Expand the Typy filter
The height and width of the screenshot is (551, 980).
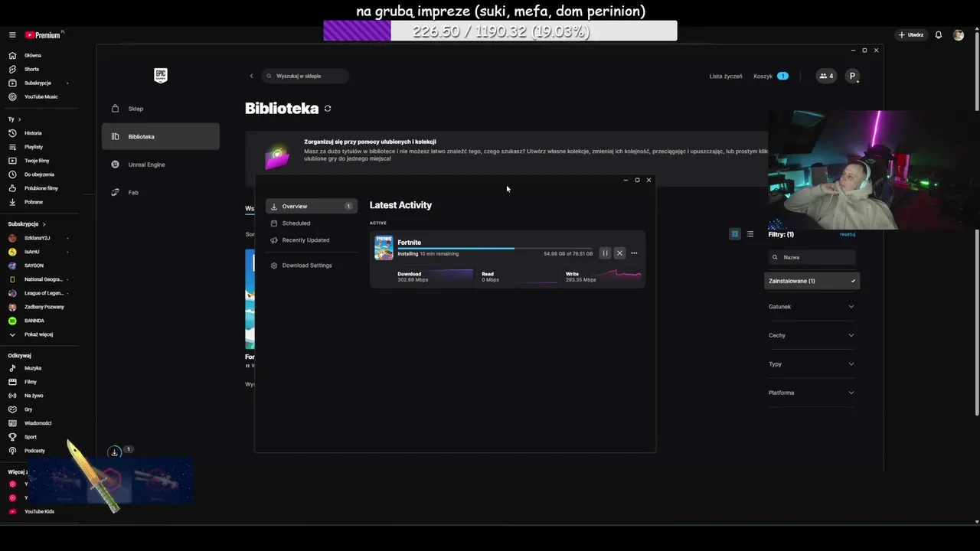pyautogui.click(x=812, y=364)
